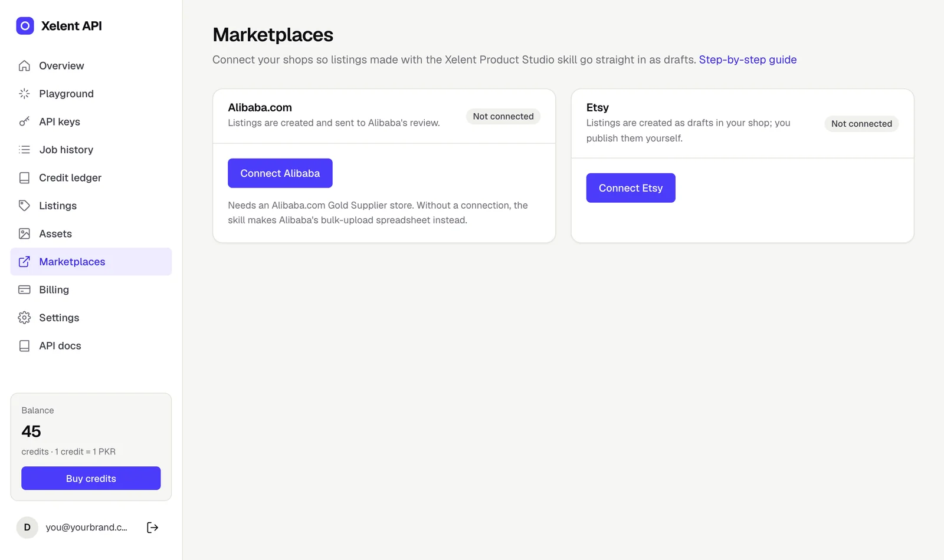Click you@yourbrand account email
Screen dimensions: 944x560
87,528
